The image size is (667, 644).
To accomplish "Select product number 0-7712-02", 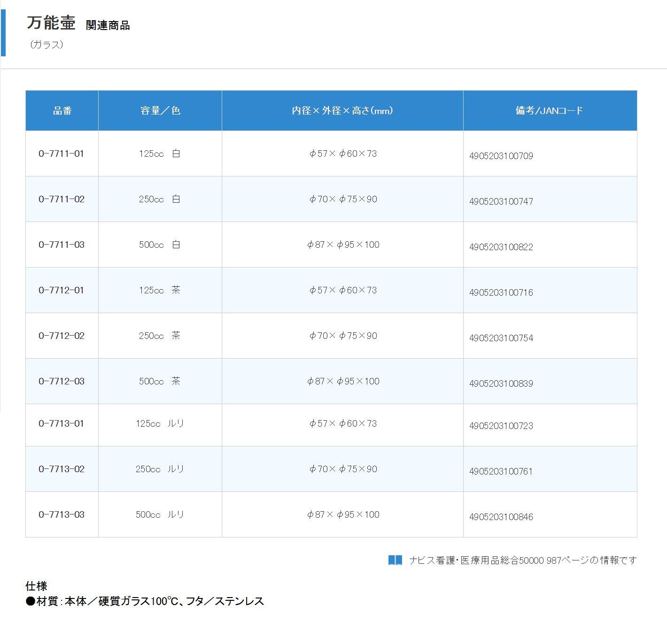I will 62,336.
